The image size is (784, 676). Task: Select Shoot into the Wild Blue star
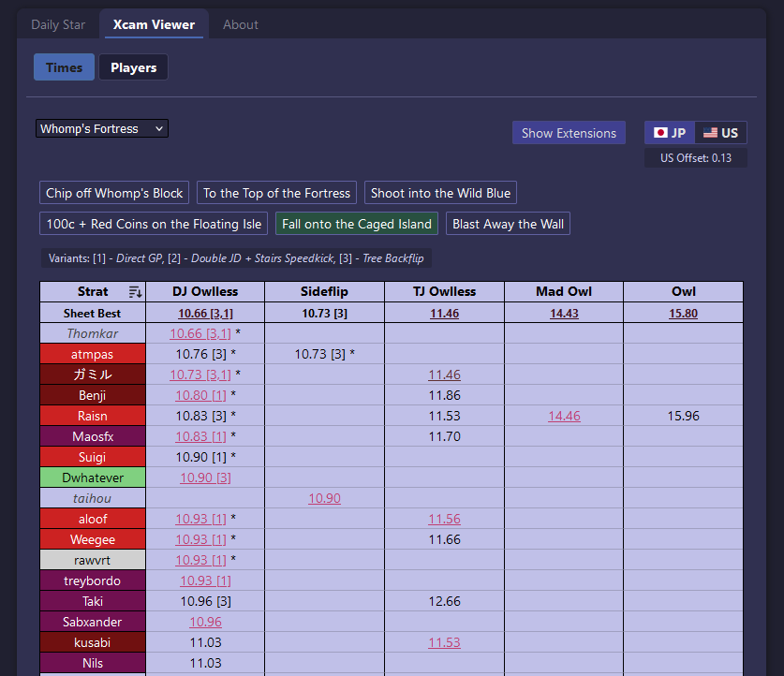[x=440, y=193]
